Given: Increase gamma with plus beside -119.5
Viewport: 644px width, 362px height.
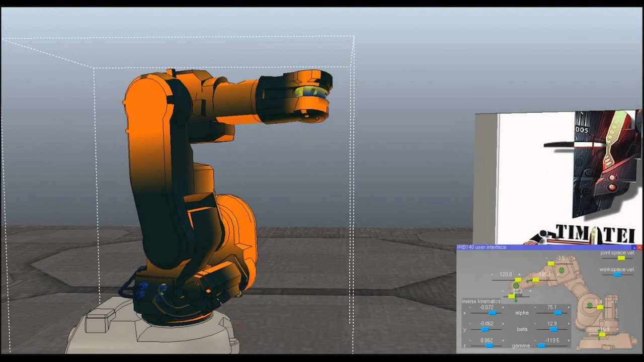Looking at the screenshot, I should tap(569, 340).
